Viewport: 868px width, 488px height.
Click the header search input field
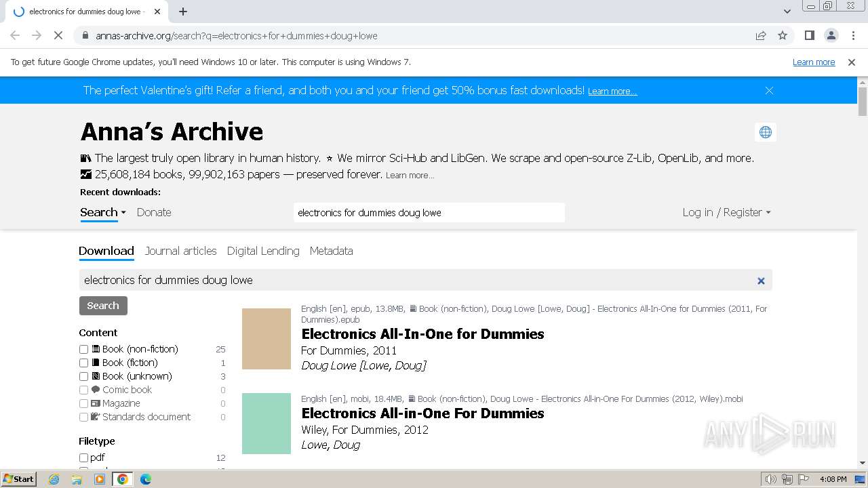pos(429,212)
